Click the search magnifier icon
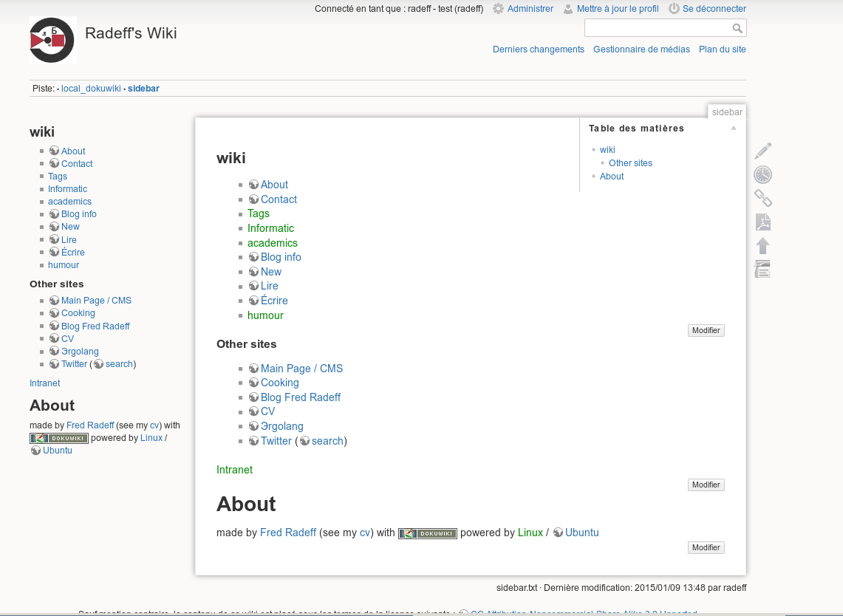The height and width of the screenshot is (616, 843). [737, 28]
